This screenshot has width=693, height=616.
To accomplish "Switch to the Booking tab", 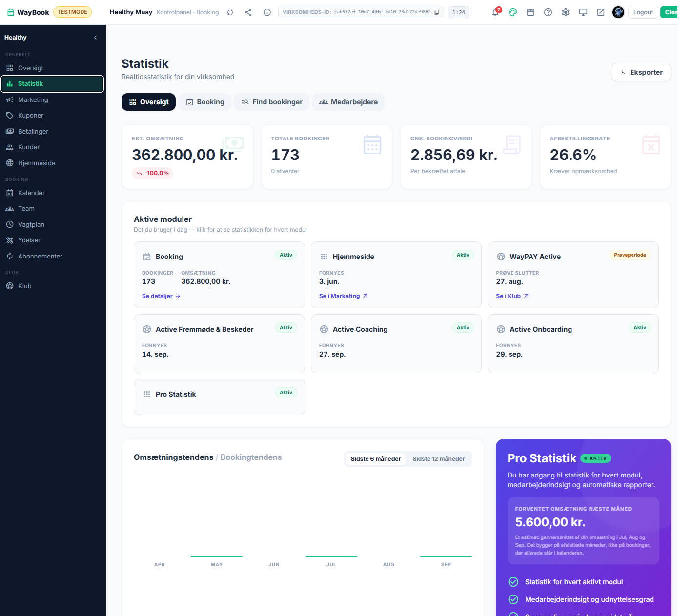I will [x=205, y=102].
